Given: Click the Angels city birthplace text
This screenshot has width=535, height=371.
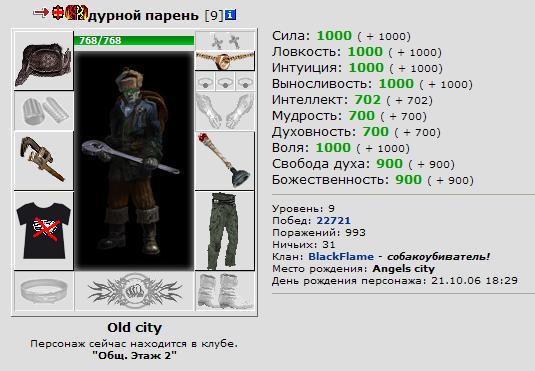Looking at the screenshot, I should point(403,269).
